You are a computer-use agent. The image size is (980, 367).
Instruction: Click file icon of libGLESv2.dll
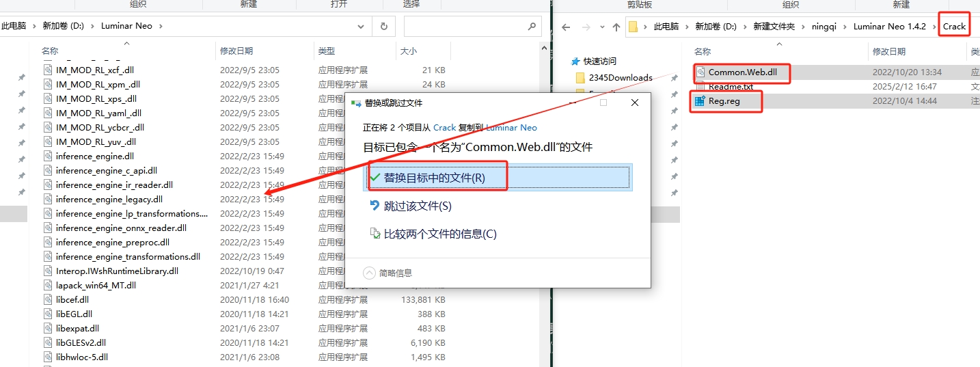coord(48,342)
